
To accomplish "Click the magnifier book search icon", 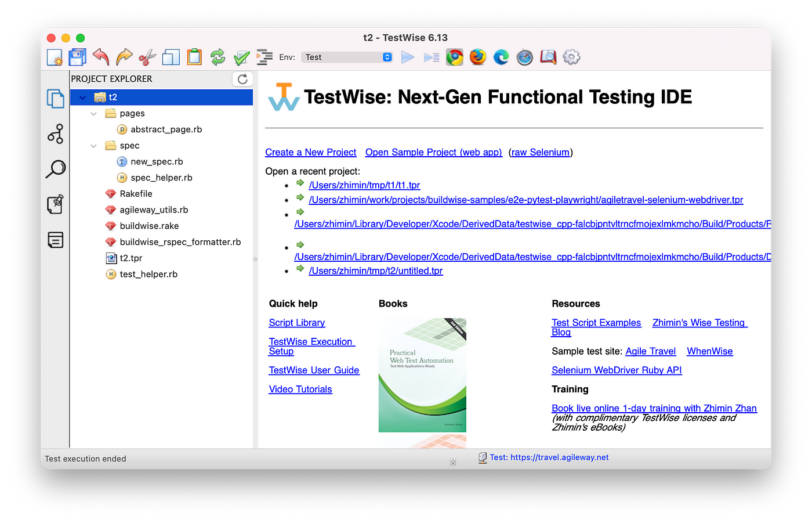I will tap(548, 57).
